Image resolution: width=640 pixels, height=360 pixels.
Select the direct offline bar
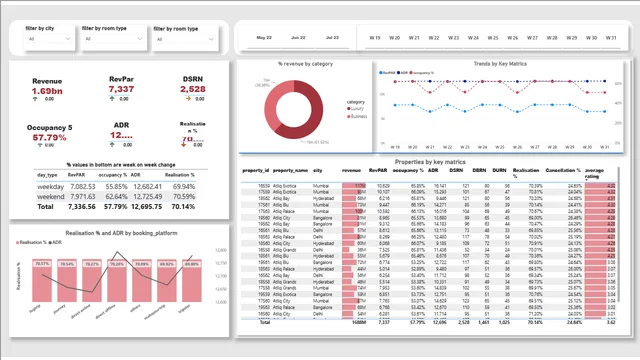point(117,280)
